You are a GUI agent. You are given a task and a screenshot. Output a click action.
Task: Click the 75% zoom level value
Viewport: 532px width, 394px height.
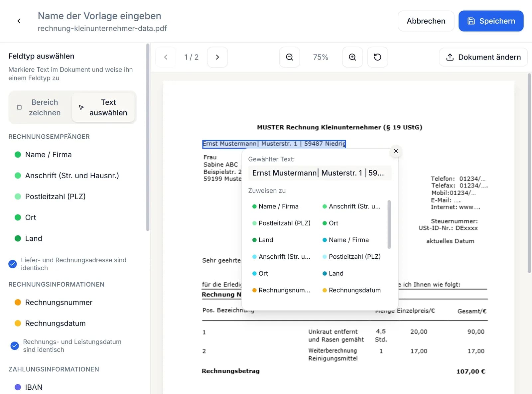[x=321, y=57]
